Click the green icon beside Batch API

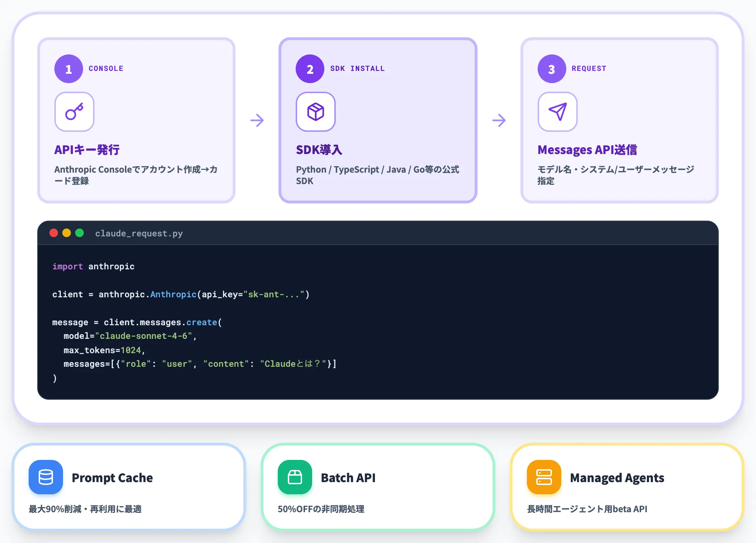click(295, 477)
